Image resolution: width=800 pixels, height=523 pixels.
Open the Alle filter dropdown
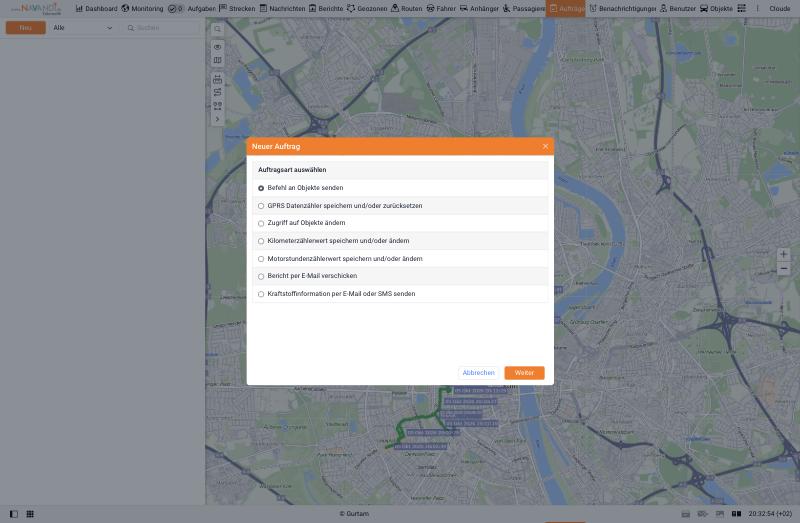pos(83,28)
